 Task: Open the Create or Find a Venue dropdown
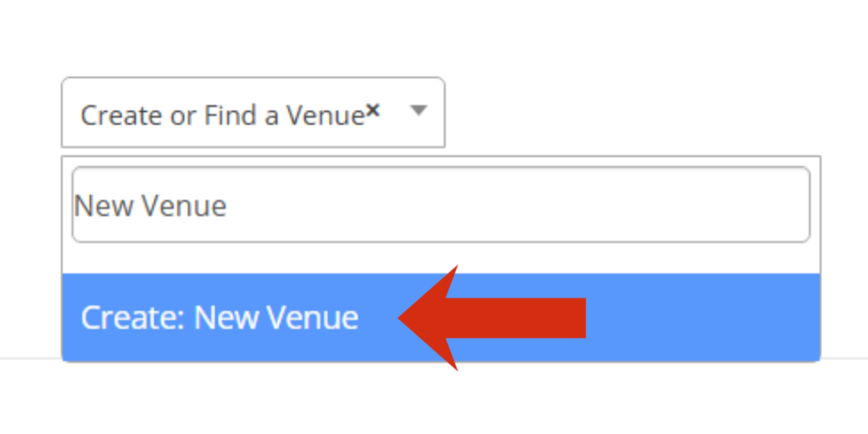coord(253,113)
